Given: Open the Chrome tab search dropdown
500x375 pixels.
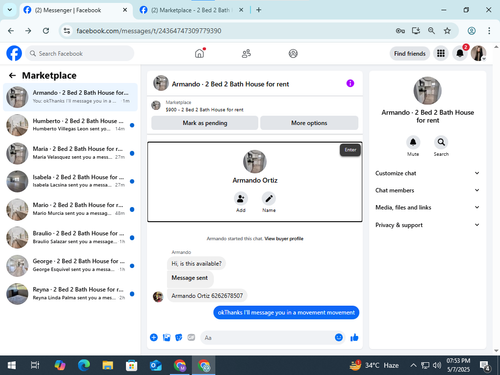Looking at the screenshot, I should 10,10.
